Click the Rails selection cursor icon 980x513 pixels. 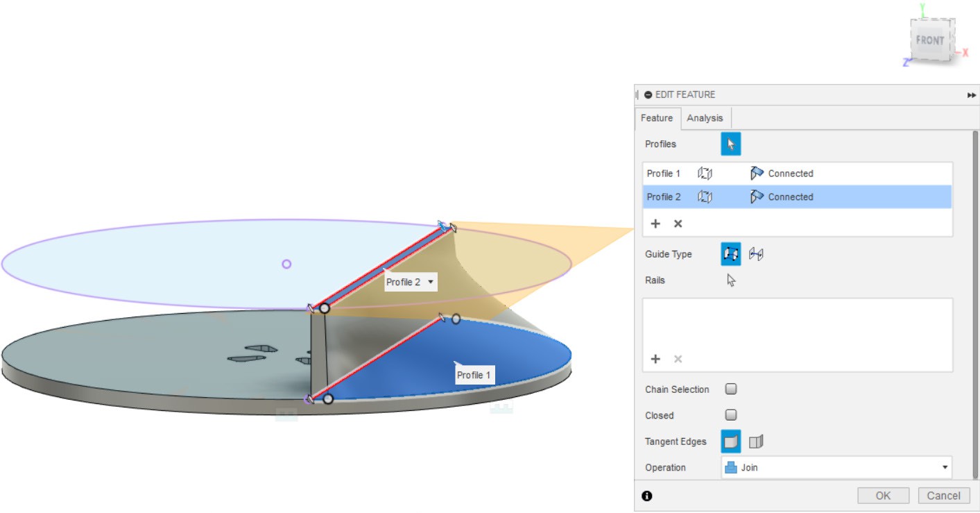[731, 280]
